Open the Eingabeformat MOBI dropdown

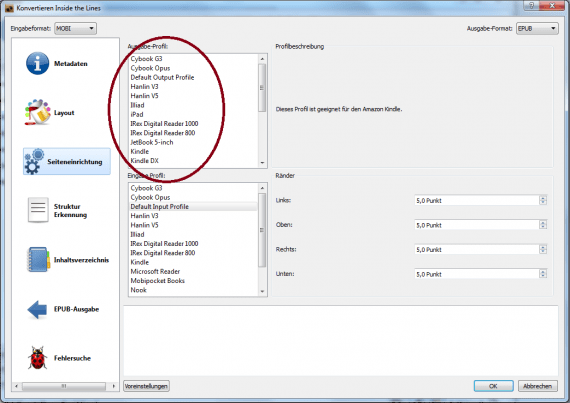(75, 28)
